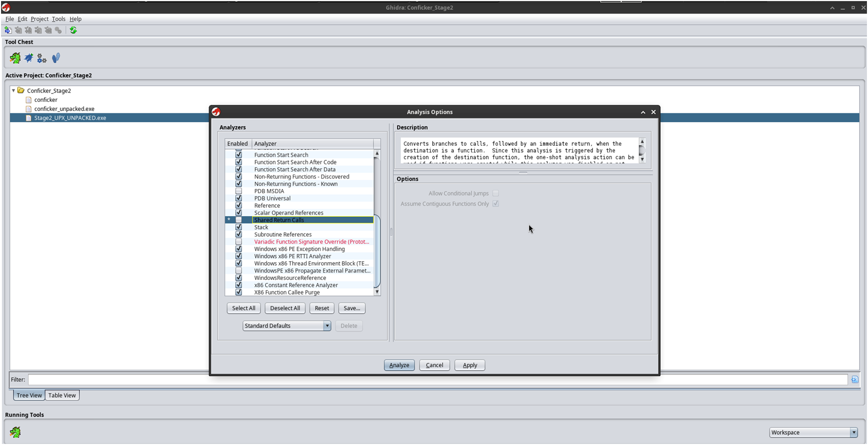Click the Analyze button

coord(399,365)
